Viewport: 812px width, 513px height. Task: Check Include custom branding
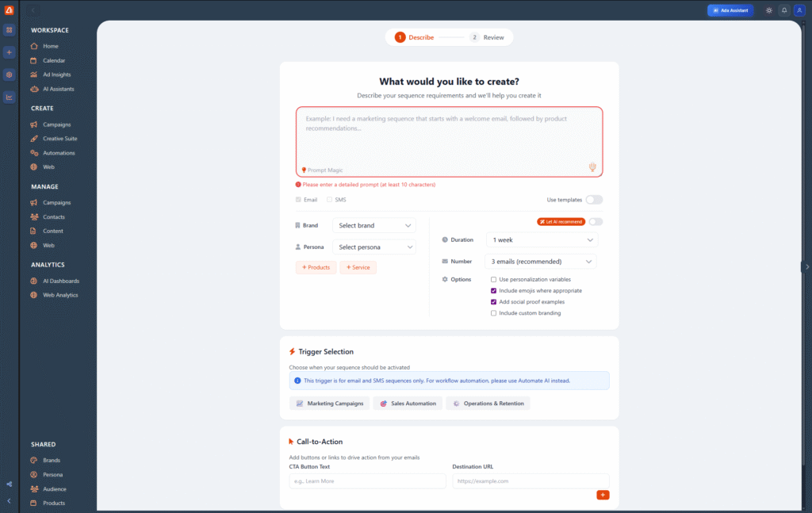pos(493,313)
